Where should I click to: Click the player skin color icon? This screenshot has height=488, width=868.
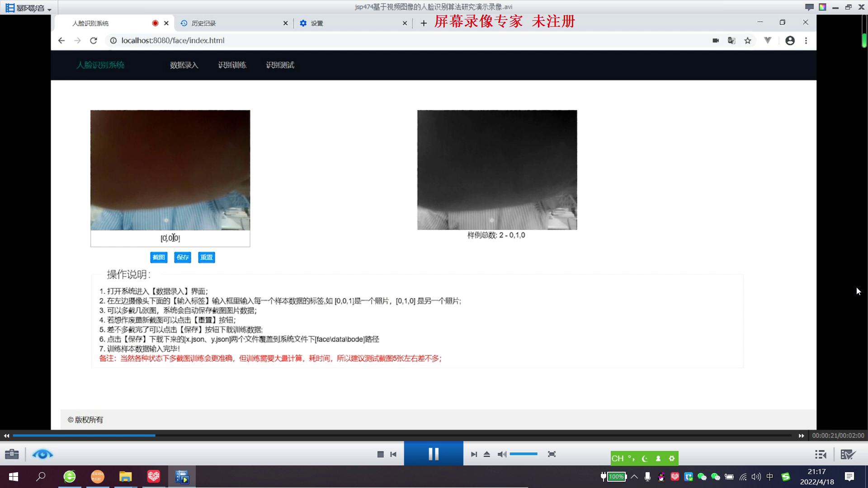[822, 7]
